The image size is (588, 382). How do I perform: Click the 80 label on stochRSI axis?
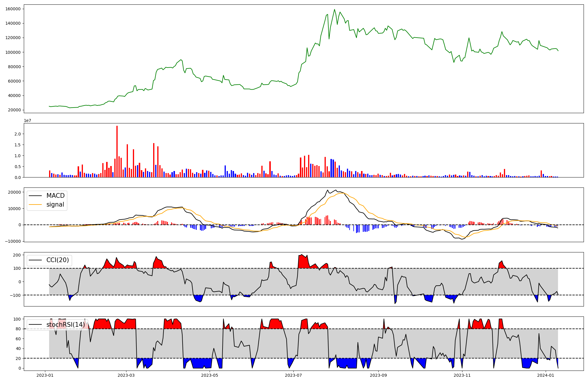[x=18, y=329]
